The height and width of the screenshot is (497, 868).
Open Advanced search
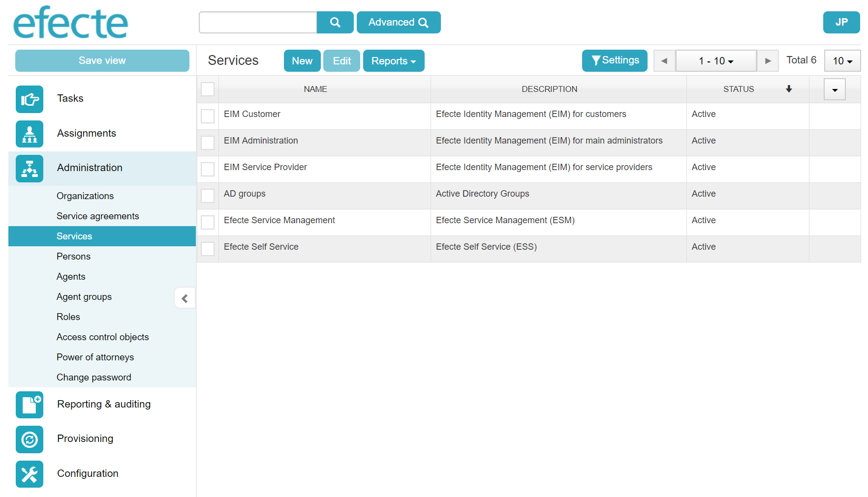(x=399, y=22)
